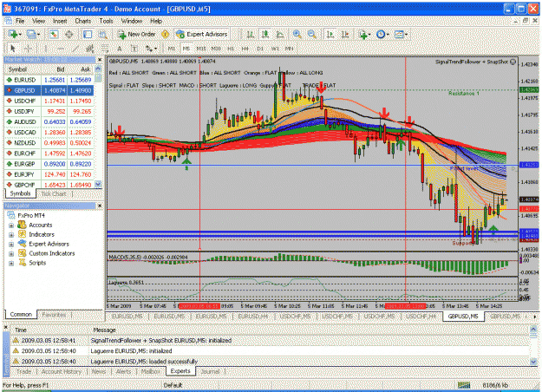This screenshot has height=392, width=542.
Task: Select the GBPUSD,M5 chart tab
Action: [x=463, y=317]
